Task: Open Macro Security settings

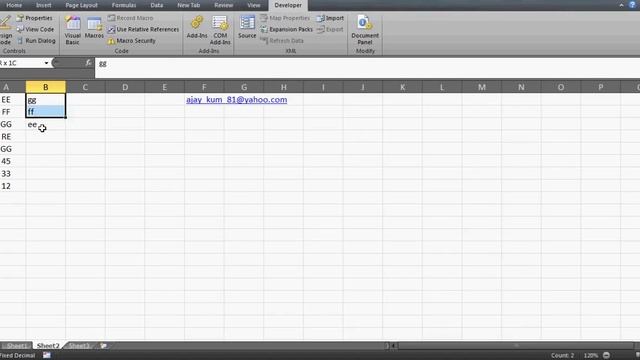Action: 132,41
